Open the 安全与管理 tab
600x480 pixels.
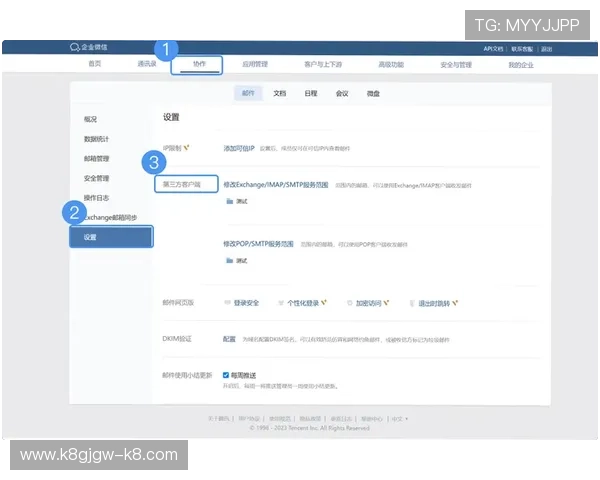tap(456, 65)
